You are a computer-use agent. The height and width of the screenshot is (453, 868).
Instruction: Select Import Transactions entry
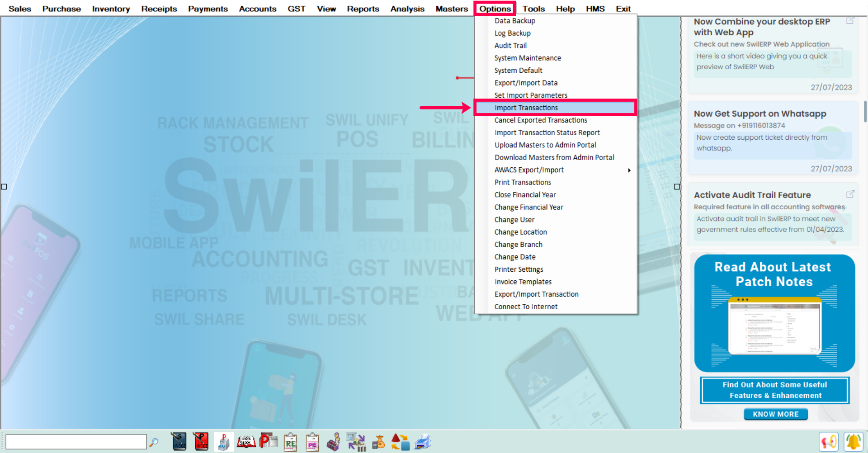pyautogui.click(x=556, y=108)
